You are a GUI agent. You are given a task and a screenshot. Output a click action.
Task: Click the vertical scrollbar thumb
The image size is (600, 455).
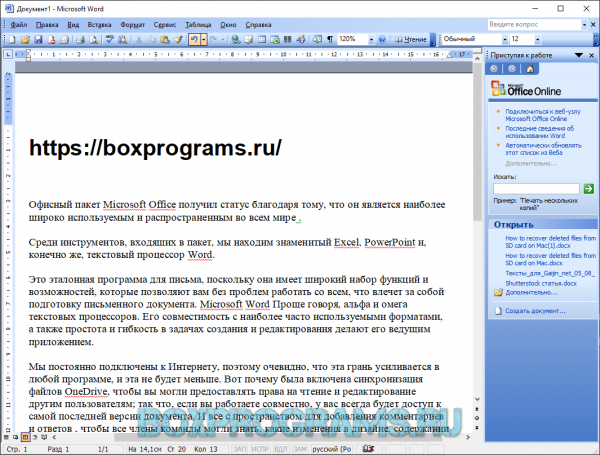coord(477,142)
